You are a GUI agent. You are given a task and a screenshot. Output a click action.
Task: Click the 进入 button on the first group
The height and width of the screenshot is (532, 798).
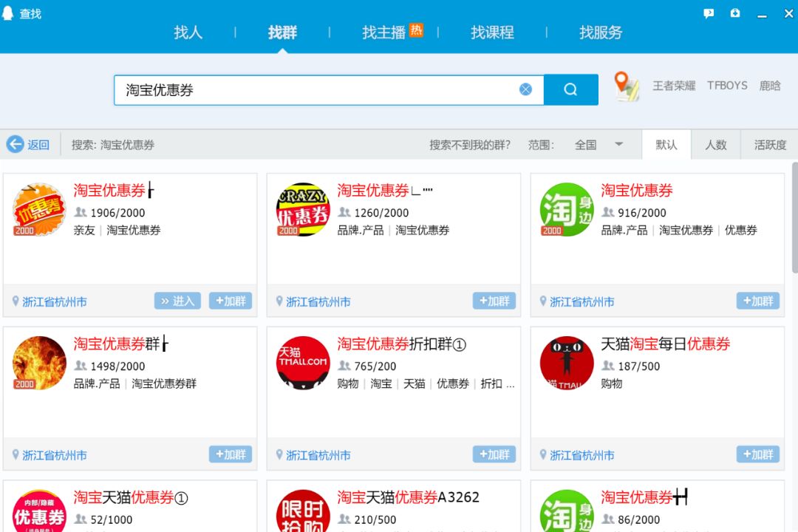click(177, 301)
